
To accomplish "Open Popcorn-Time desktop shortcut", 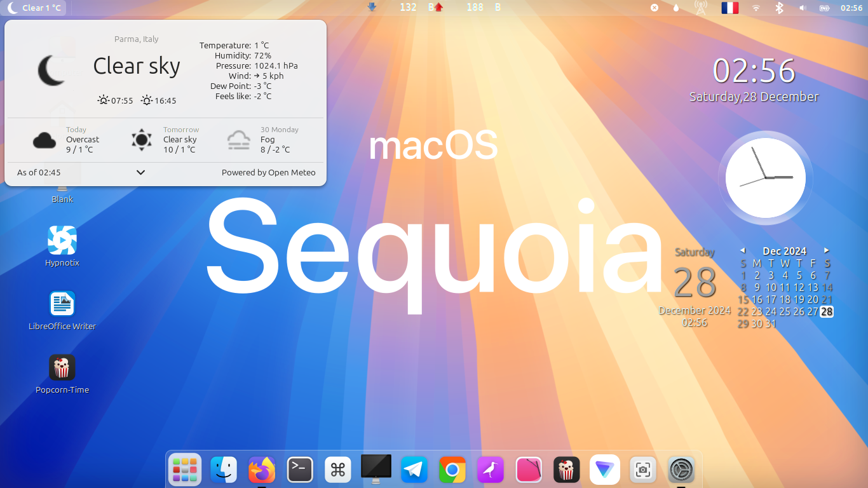I will [x=62, y=374].
